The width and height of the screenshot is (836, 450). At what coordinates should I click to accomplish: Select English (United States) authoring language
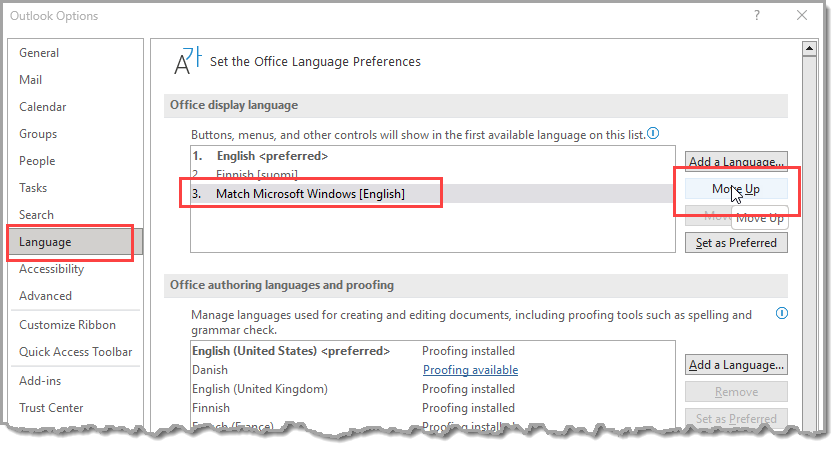click(432, 351)
